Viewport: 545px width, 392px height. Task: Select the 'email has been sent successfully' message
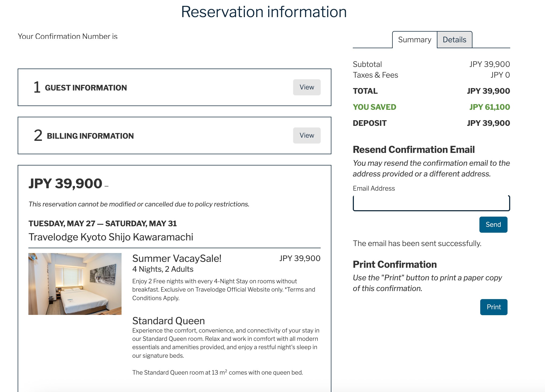417,243
